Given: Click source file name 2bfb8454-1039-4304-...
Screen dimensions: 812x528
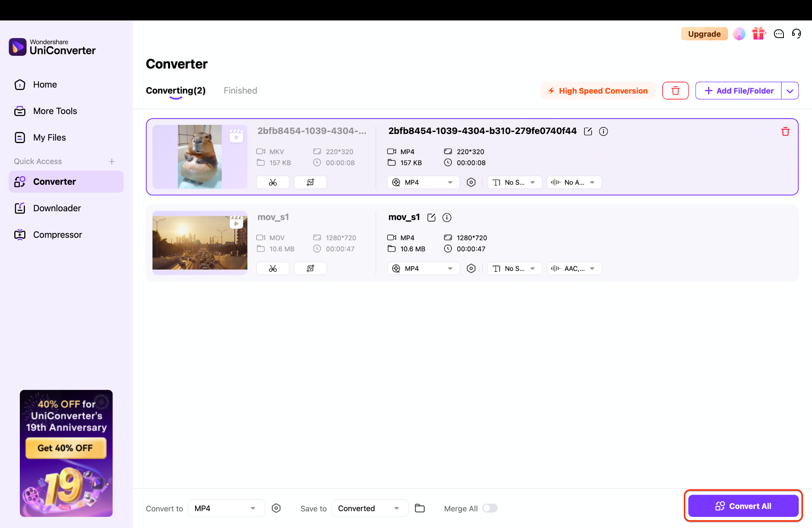Looking at the screenshot, I should click(312, 131).
